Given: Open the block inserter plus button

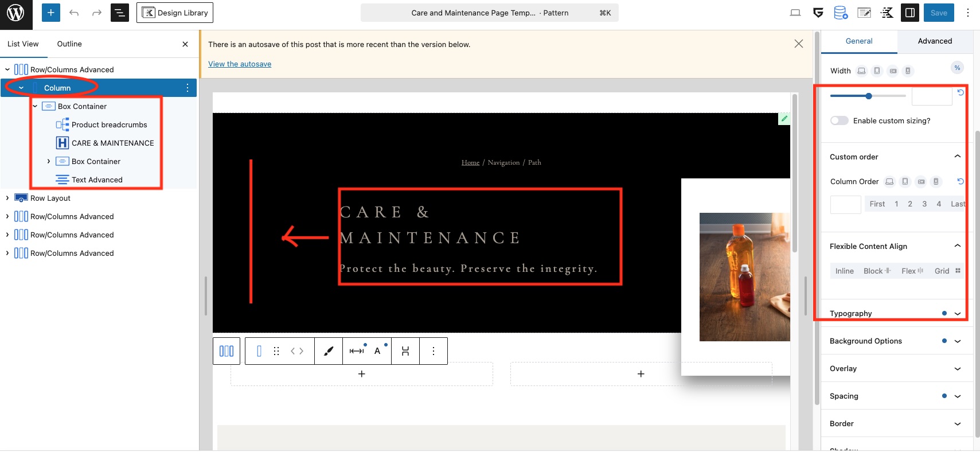Looking at the screenshot, I should tap(50, 13).
